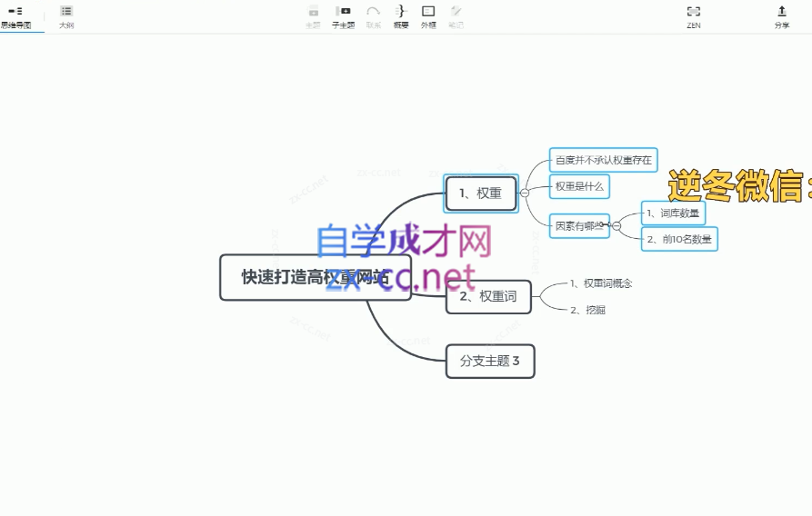This screenshot has height=516, width=812.
Task: Select the central topic 快速打造高权重网站
Action: (316, 277)
